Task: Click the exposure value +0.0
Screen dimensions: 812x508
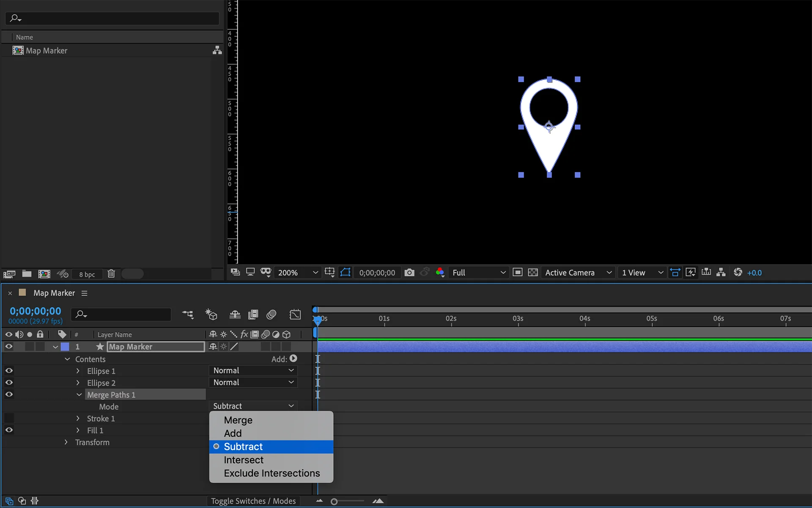Action: 754,273
